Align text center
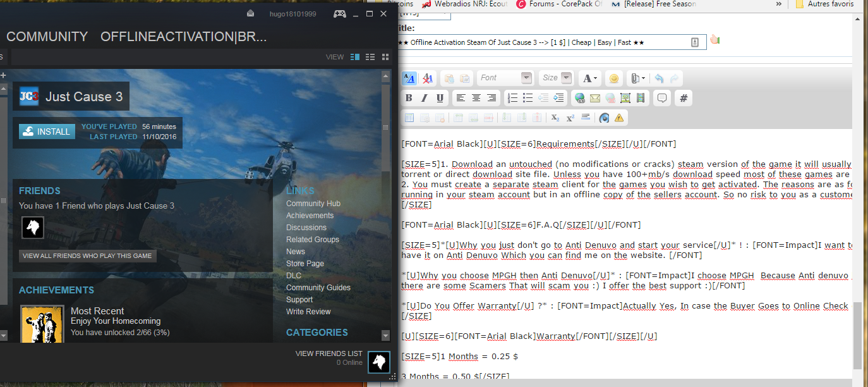The image size is (868, 387). pyautogui.click(x=476, y=98)
